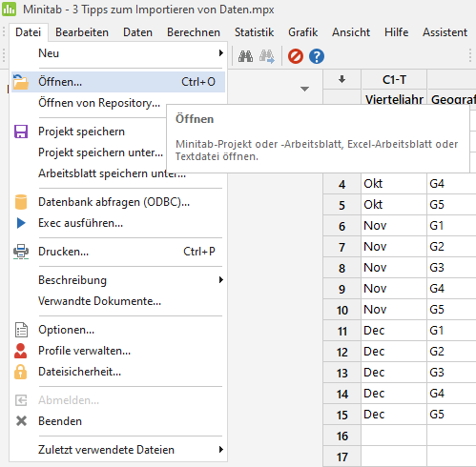Choose Öffnen... from the Datei menu
This screenshot has width=476, height=467.
tap(118, 82)
